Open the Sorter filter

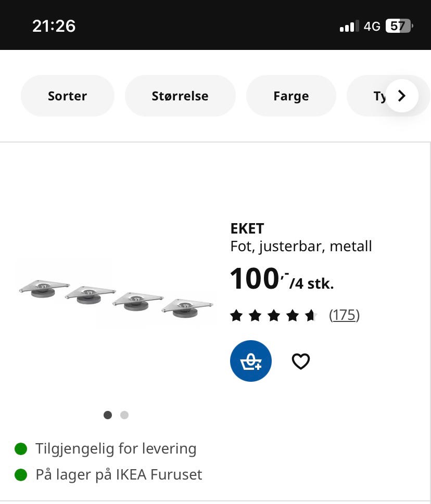coord(67,96)
